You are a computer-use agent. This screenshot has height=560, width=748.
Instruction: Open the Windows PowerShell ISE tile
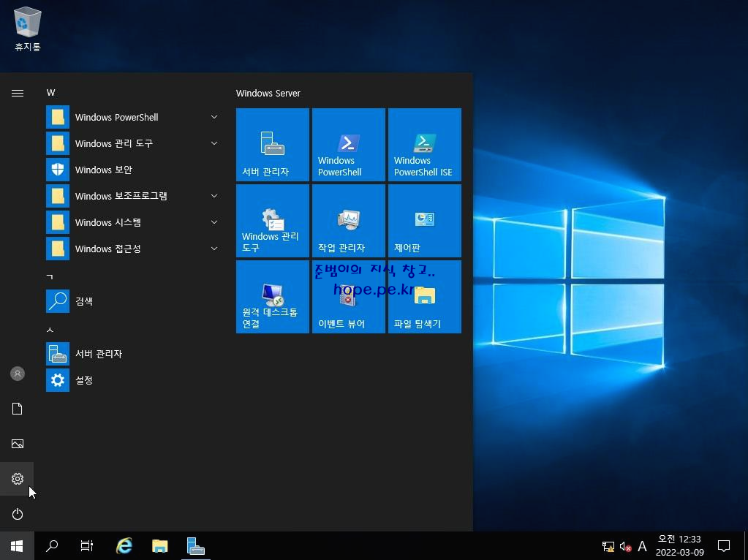pyautogui.click(x=425, y=145)
